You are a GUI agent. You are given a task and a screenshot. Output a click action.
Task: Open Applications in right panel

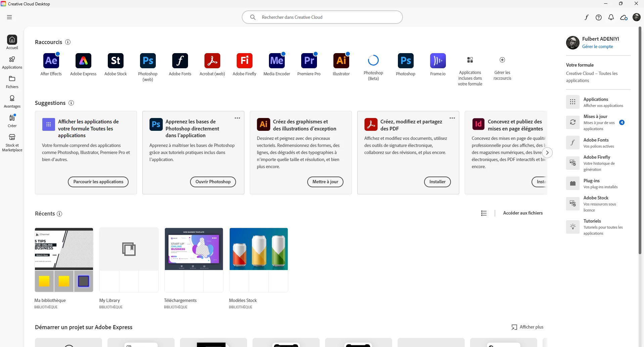[x=598, y=102]
